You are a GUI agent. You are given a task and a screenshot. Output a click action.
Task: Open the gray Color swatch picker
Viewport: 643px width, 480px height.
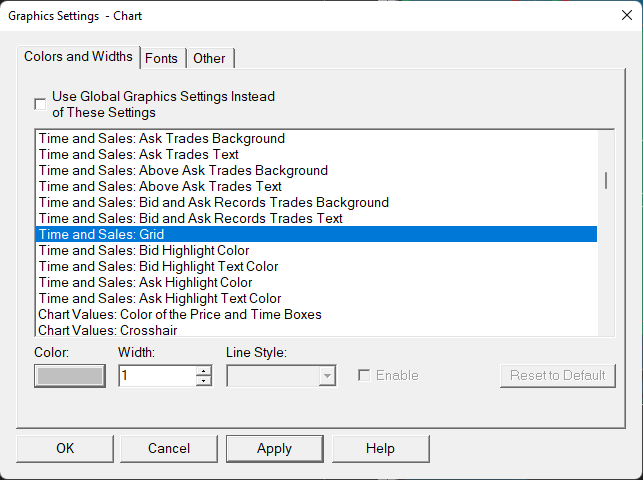(x=69, y=376)
